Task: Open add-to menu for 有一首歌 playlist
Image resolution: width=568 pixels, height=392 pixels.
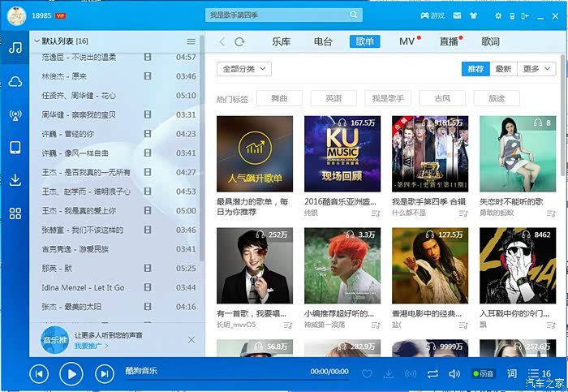Action: (288, 325)
